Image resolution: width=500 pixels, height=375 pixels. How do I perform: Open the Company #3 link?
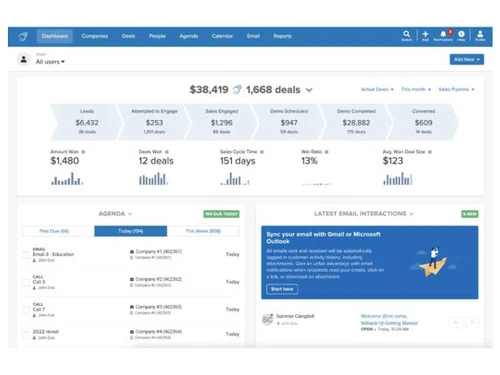pos(158,307)
